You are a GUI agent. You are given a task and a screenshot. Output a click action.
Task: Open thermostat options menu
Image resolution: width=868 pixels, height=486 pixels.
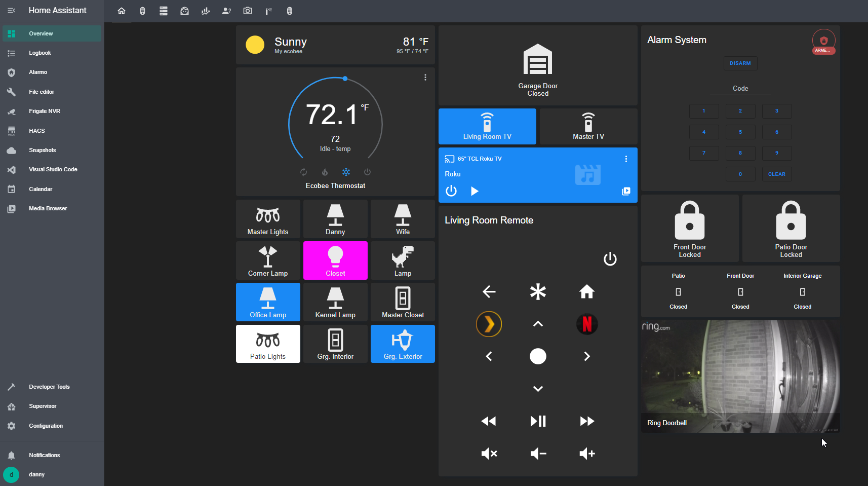point(425,78)
